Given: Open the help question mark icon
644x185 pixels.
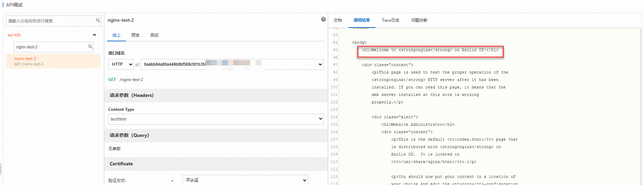Looking at the screenshot, I should click(x=323, y=19).
